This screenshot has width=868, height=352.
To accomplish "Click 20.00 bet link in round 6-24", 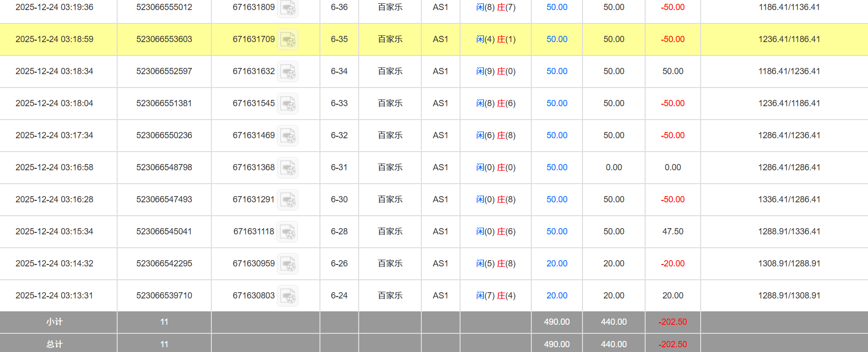I will tap(557, 296).
